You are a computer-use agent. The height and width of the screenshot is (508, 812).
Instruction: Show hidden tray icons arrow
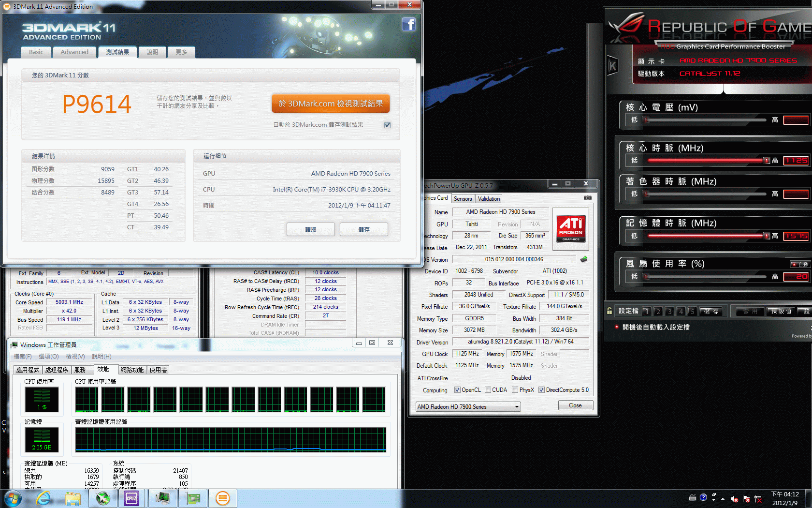coord(723,499)
